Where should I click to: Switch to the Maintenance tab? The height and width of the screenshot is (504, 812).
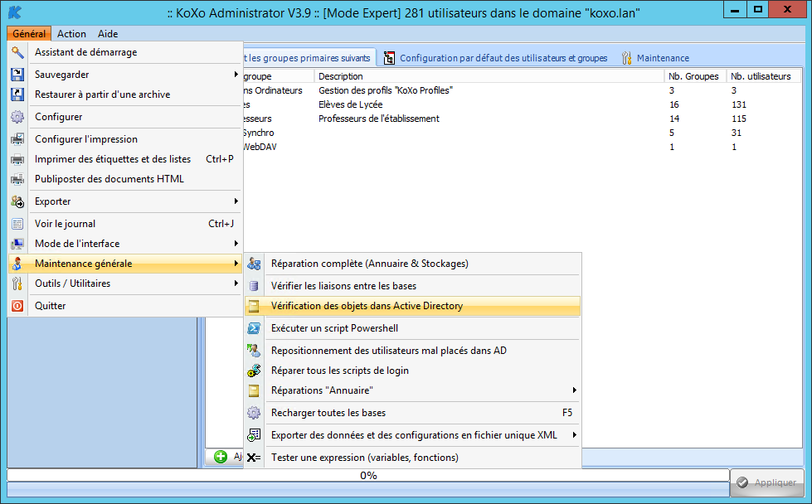pyautogui.click(x=655, y=58)
